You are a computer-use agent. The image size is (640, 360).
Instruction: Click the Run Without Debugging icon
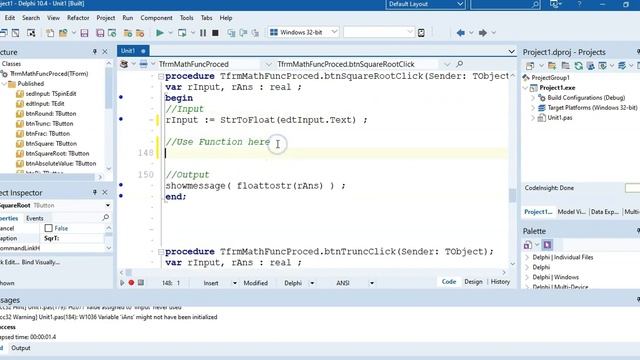[x=182, y=33]
